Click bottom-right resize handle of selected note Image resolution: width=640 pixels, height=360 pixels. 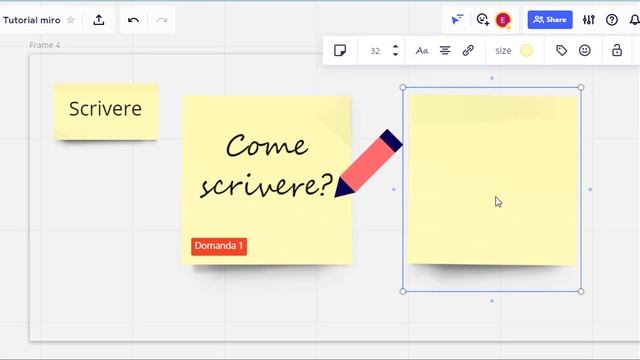(x=581, y=291)
